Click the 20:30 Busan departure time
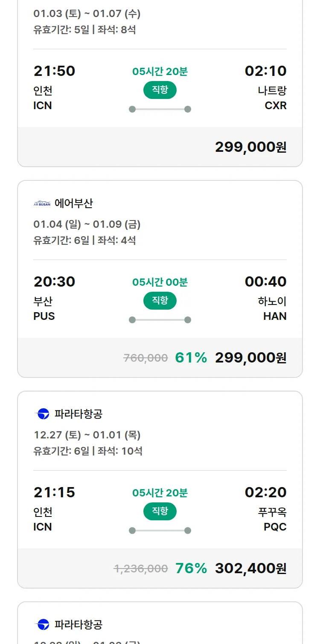This screenshot has height=644, width=320. (x=54, y=281)
